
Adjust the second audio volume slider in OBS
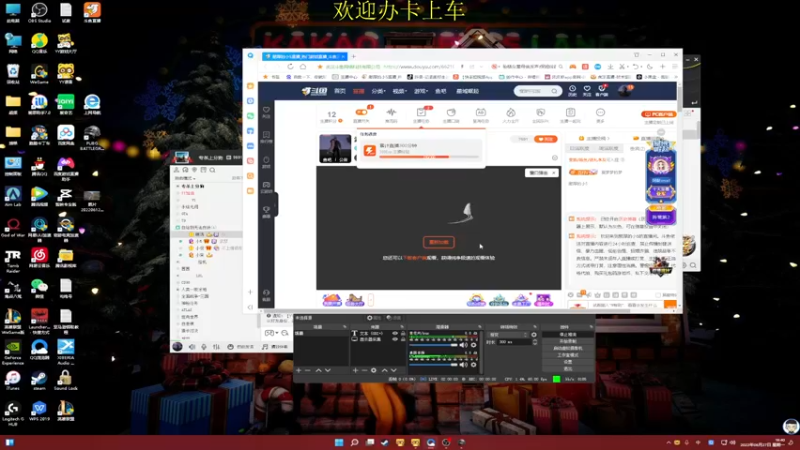point(433,365)
